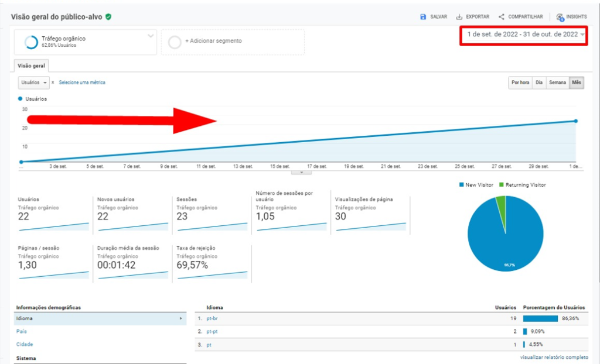Image resolution: width=600 pixels, height=364 pixels.
Task: Switch graph granularity to Dia
Action: (x=539, y=83)
